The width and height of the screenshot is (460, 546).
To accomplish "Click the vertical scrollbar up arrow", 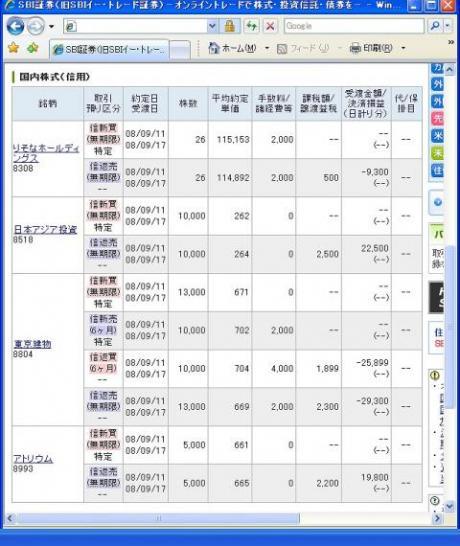I will [x=450, y=70].
